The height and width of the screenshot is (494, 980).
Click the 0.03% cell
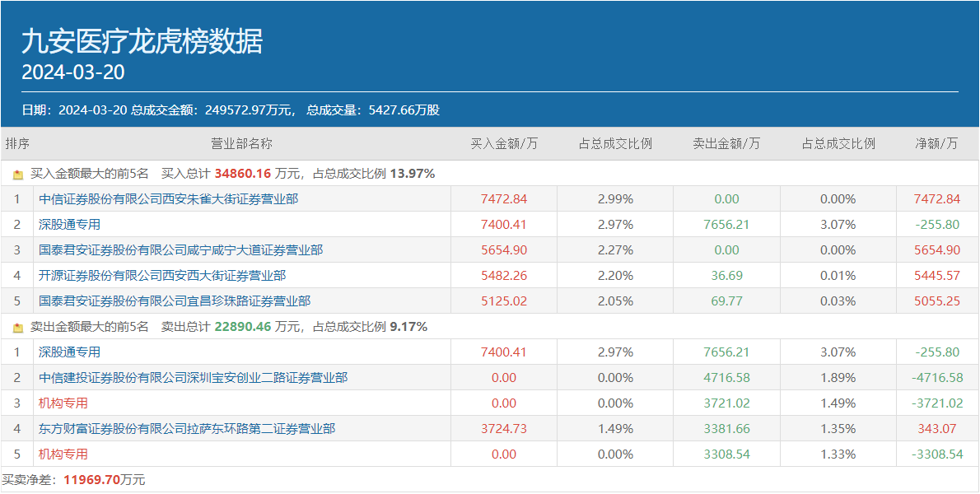pos(838,301)
